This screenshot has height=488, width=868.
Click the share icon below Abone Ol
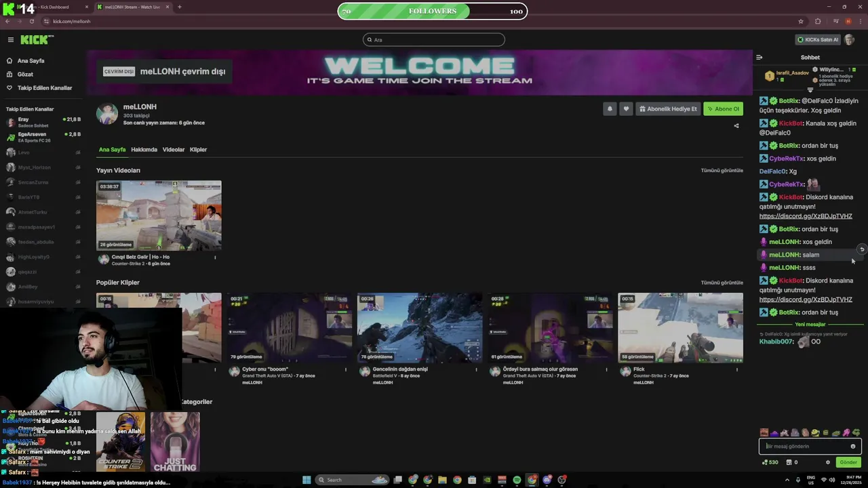pos(736,125)
